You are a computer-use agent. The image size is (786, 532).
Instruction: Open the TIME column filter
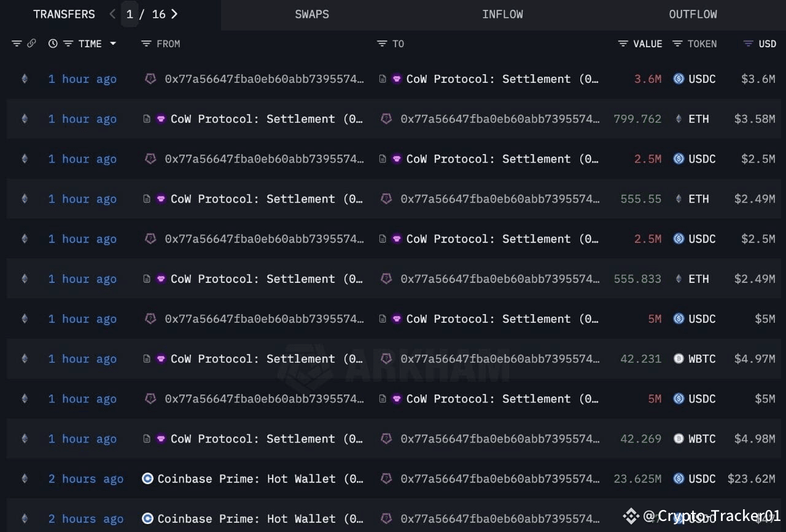pyautogui.click(x=68, y=44)
